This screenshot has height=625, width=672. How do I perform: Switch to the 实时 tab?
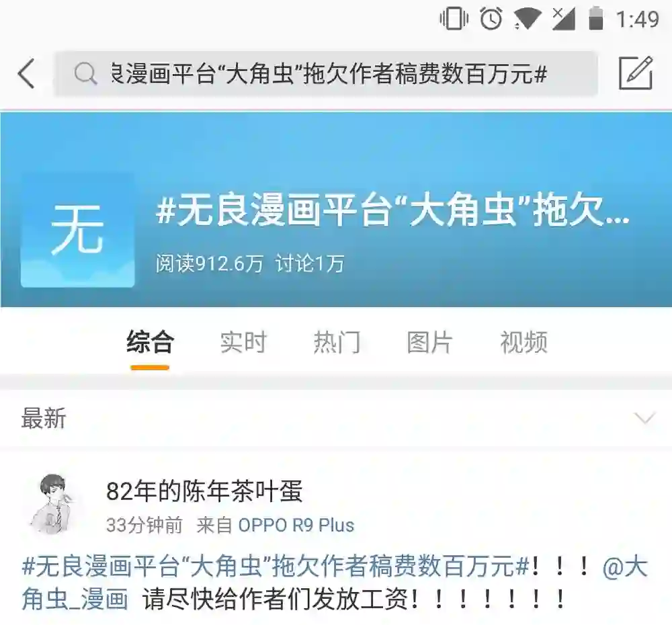[x=243, y=343]
